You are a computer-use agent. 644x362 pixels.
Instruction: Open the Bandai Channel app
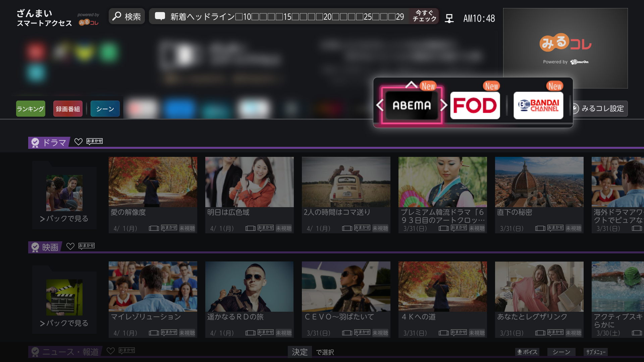pos(538,106)
